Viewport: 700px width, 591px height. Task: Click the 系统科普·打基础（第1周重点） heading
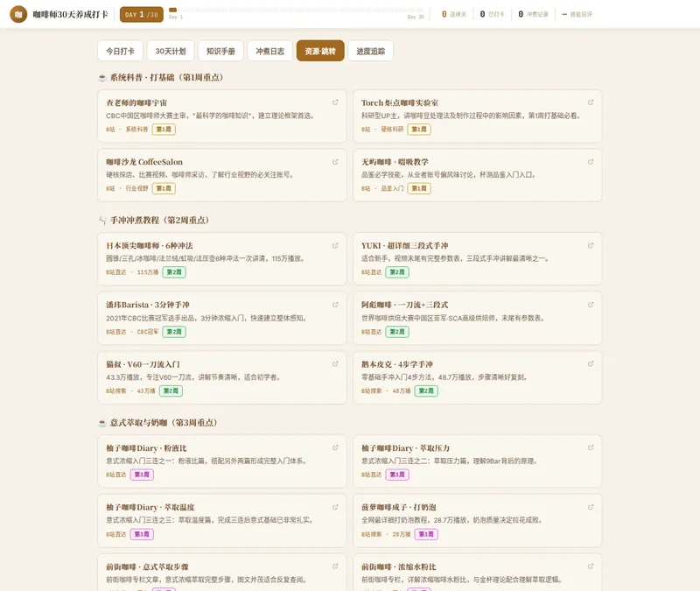coord(166,77)
